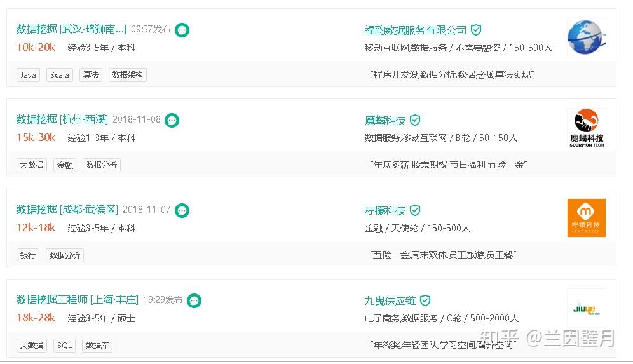Click quote 五险一金,周末双休,员工旅游,员工餐
This screenshot has width=633, height=364.
point(443,255)
